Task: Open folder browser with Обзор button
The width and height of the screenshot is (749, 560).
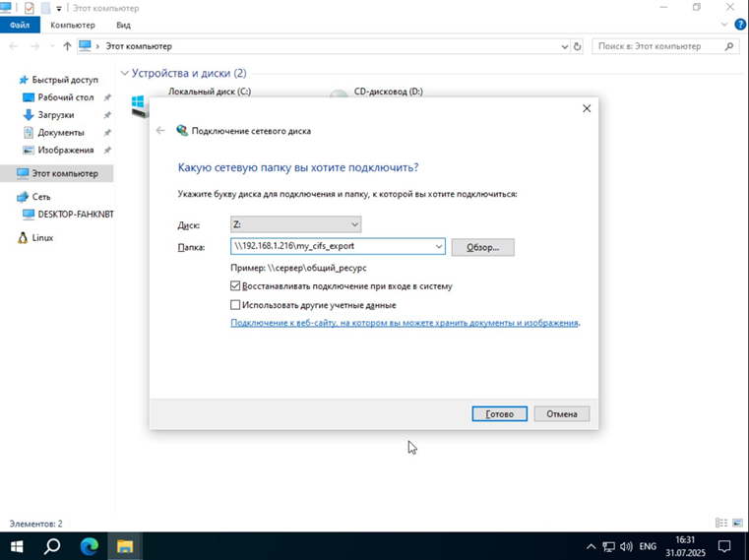Action: [482, 247]
